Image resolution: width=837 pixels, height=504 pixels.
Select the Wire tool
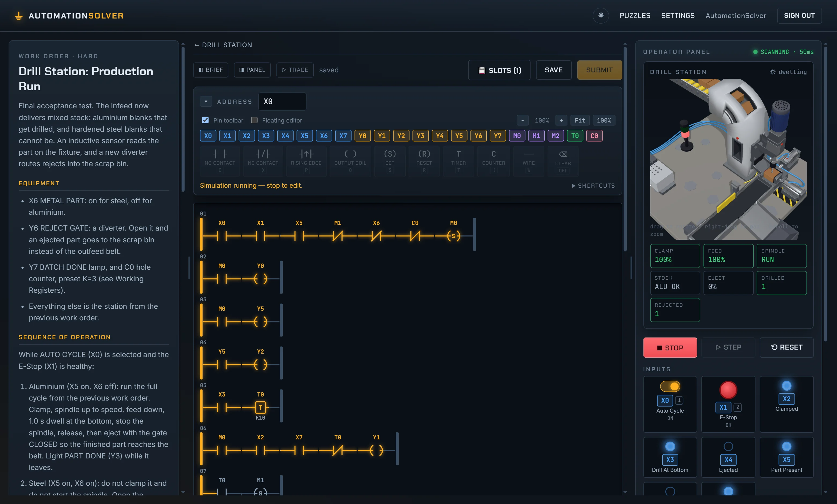[x=528, y=161]
